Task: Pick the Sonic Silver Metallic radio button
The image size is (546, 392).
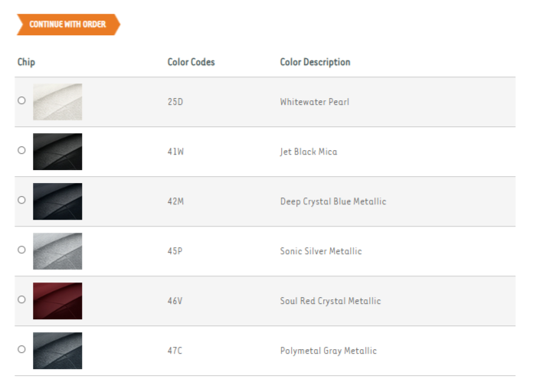Action: (21, 250)
